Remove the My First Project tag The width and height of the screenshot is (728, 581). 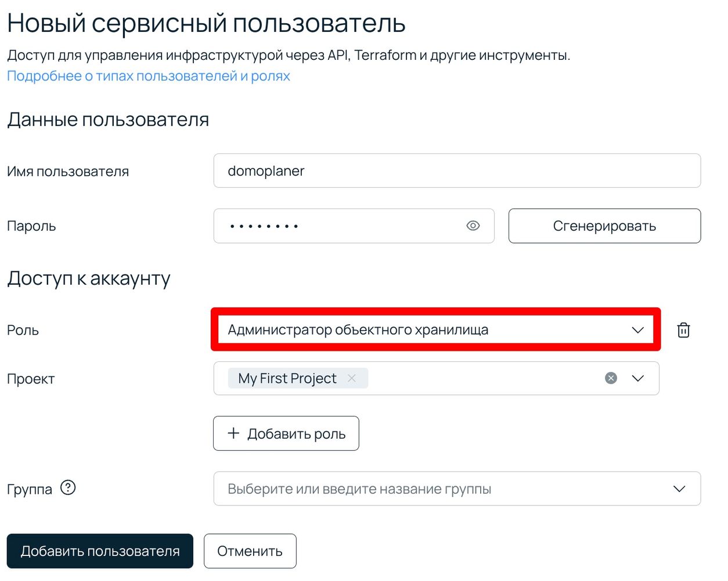coord(351,378)
